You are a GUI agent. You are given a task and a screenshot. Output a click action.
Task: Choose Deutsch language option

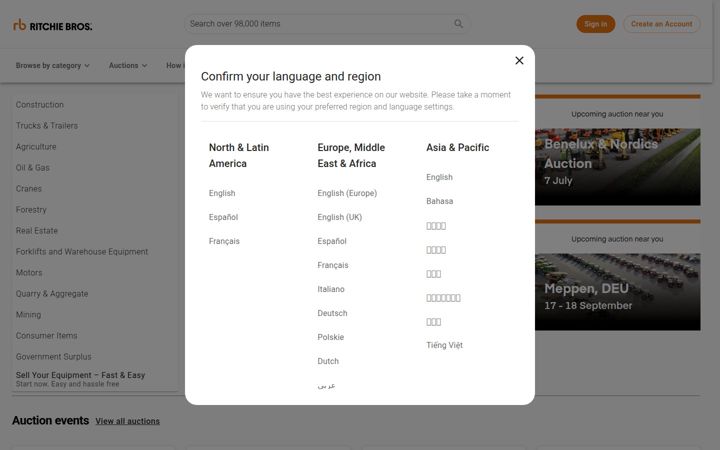pos(332,313)
